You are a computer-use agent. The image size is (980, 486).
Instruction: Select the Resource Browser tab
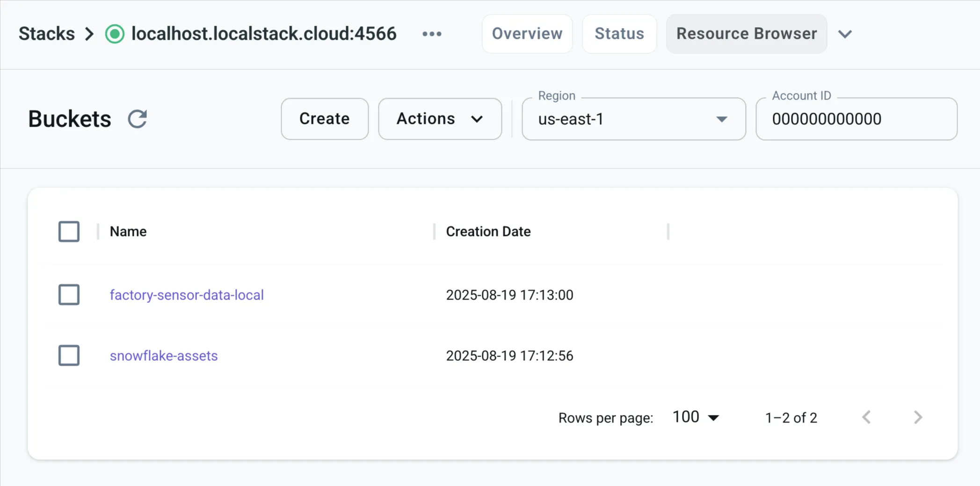746,34
